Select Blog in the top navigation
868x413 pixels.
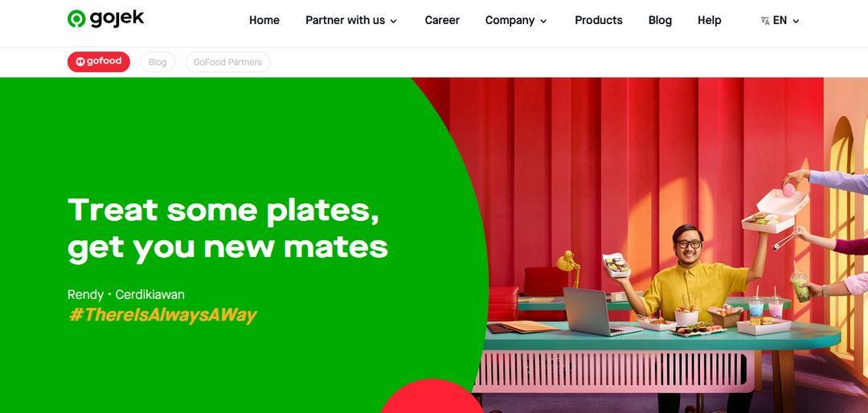(660, 20)
